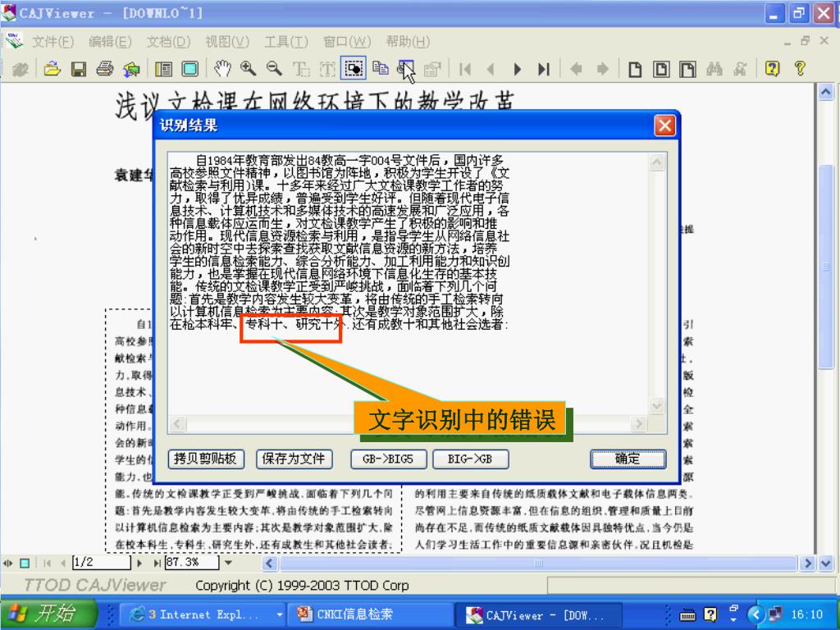Open the 编辑(E) menu
Viewport: 840px width, 630px height.
(110, 41)
